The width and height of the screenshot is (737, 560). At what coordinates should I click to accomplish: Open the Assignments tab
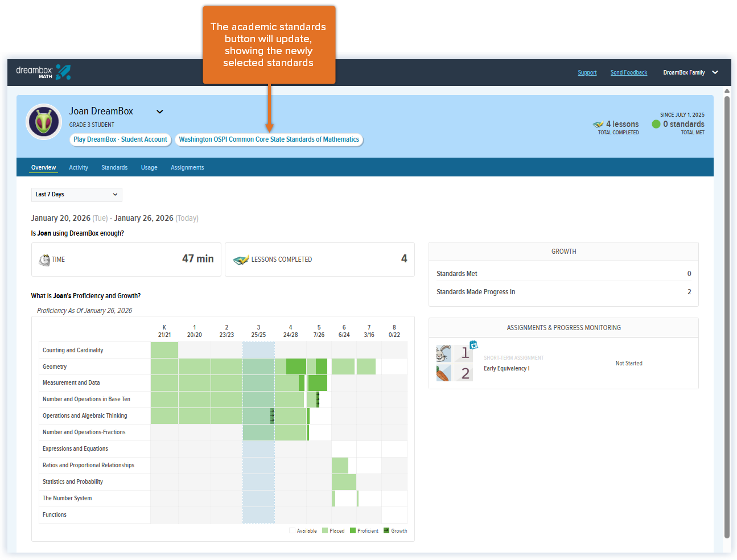(x=187, y=167)
